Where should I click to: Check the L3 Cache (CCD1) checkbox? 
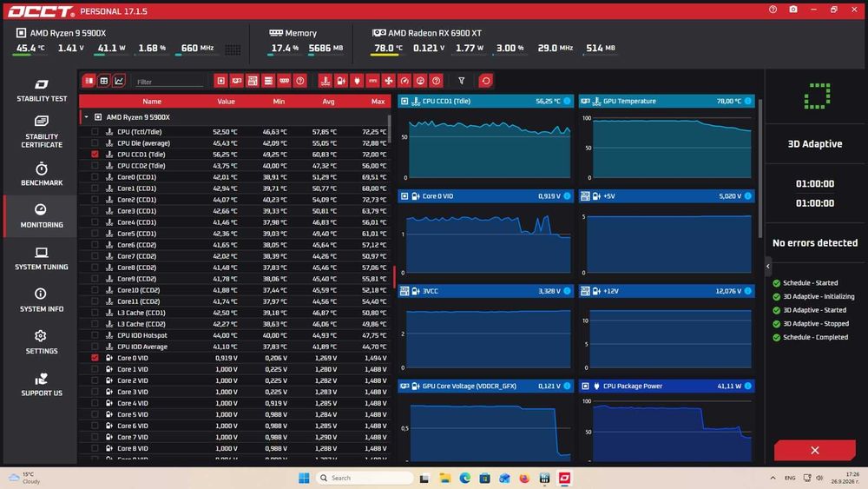pyautogui.click(x=95, y=313)
